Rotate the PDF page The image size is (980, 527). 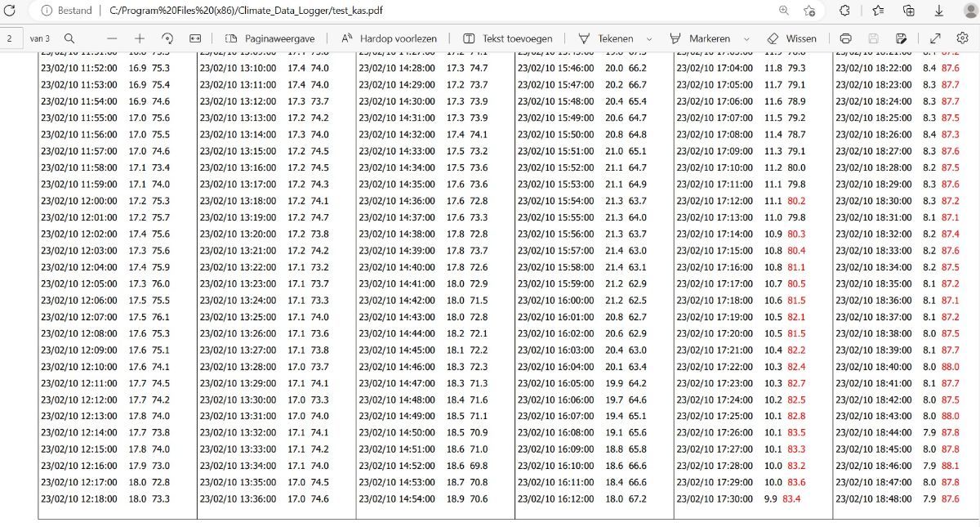click(x=167, y=38)
